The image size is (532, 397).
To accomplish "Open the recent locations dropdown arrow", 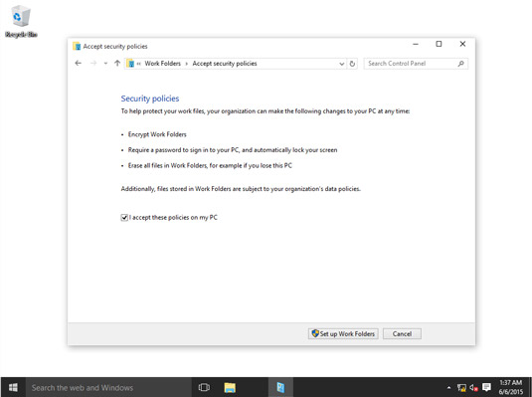I will pos(105,64).
